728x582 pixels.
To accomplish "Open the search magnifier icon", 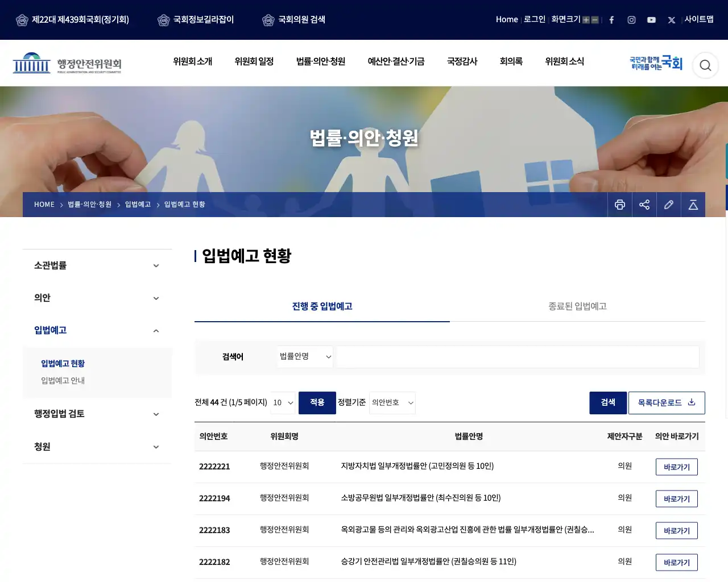I will [705, 65].
